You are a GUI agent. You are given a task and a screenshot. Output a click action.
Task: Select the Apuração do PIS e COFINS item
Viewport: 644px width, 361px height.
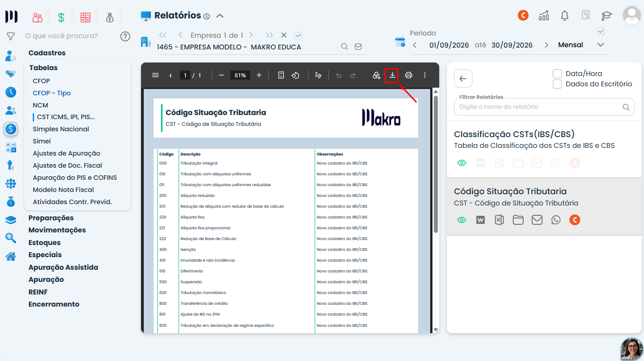click(x=75, y=178)
